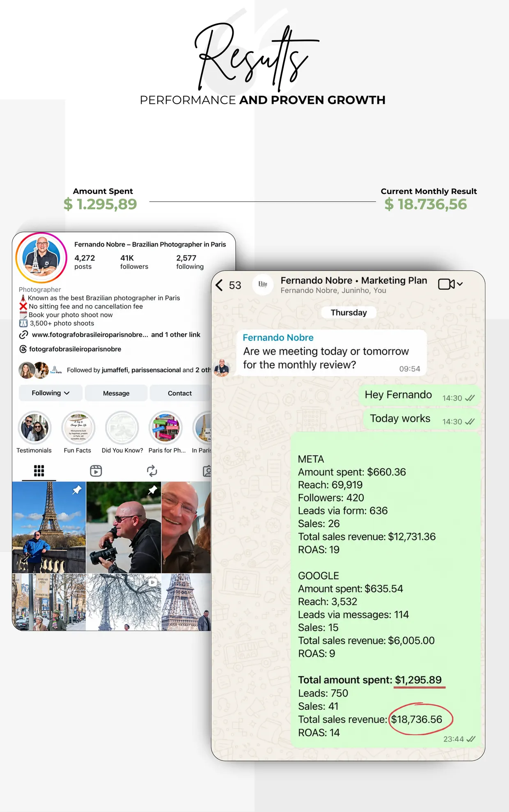This screenshot has width=509, height=812.
Task: Select the 'Are we meeting today' message
Action: point(332,353)
